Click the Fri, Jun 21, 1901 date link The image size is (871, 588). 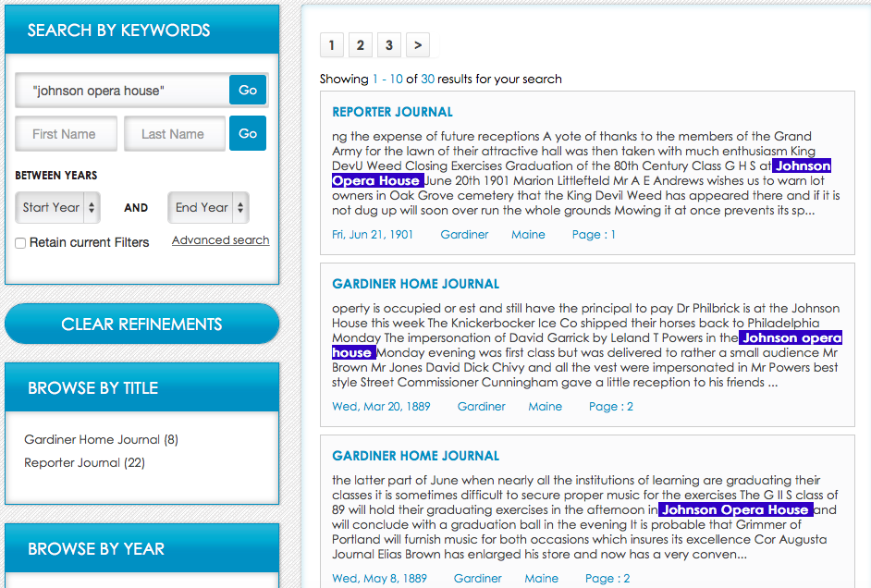pos(373,234)
